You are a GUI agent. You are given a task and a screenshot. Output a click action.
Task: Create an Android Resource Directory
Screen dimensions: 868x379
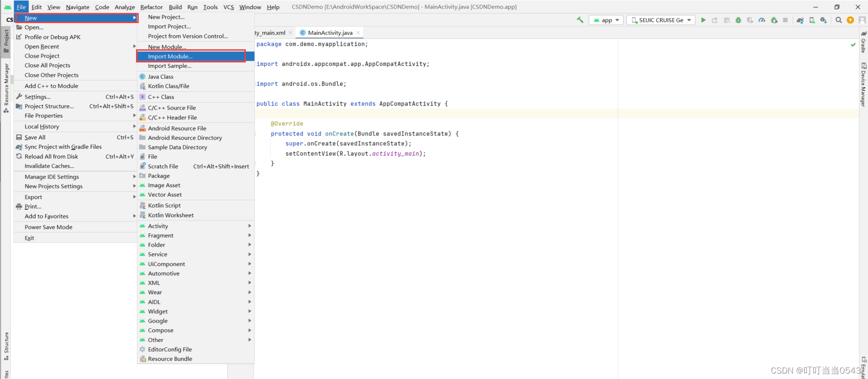click(196, 138)
